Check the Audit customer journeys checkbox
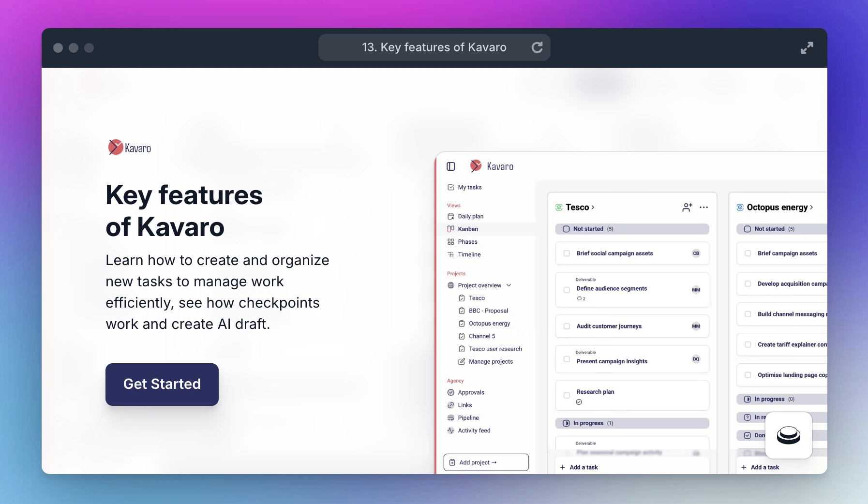The image size is (868, 504). (567, 326)
